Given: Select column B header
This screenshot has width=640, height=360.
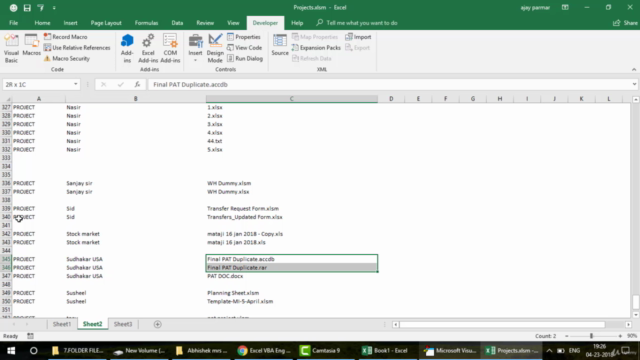Looking at the screenshot, I should [136, 99].
